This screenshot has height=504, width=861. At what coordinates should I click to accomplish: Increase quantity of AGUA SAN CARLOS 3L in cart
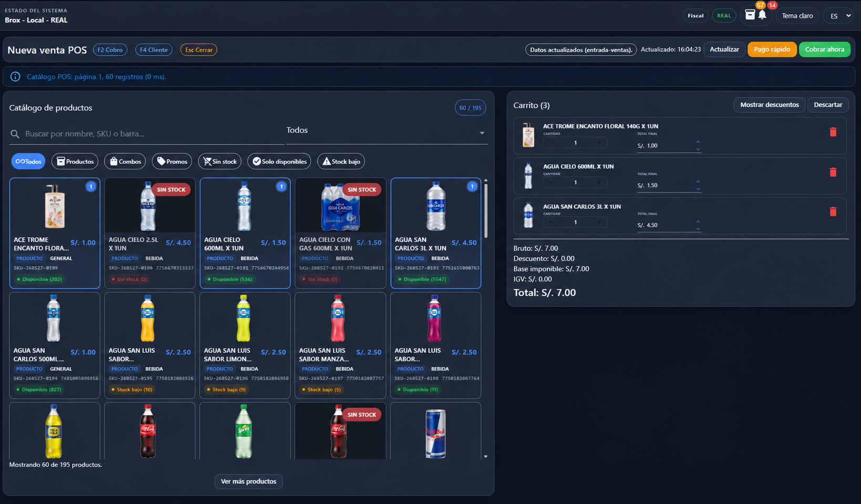[599, 222]
